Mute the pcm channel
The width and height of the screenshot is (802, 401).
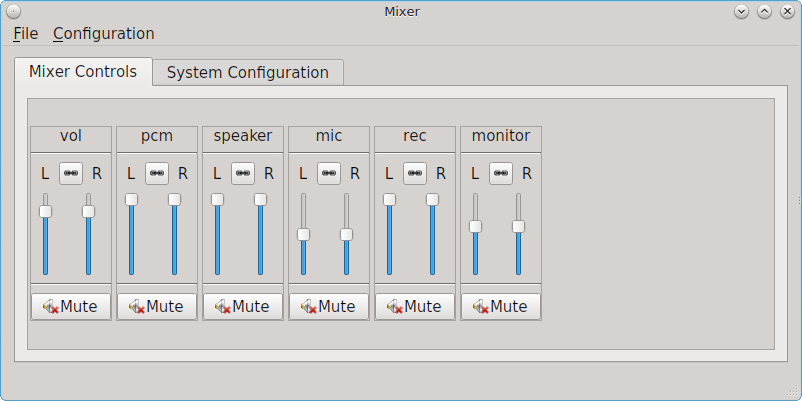point(157,306)
